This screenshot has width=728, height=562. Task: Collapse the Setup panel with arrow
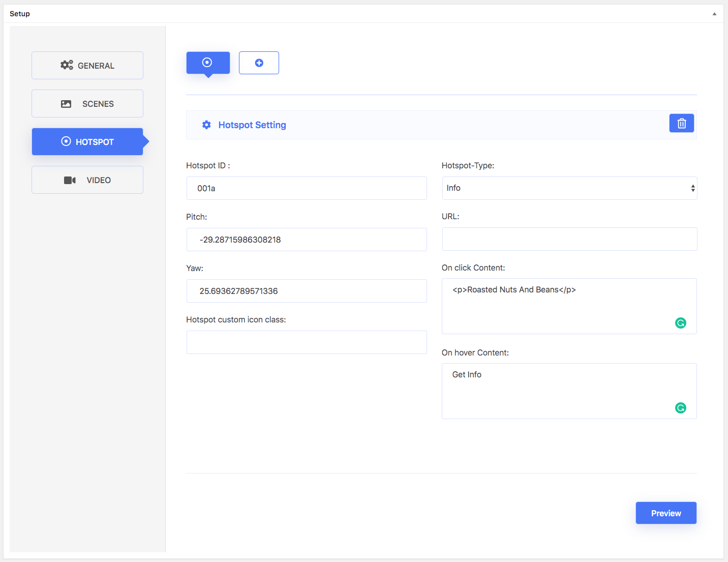714,14
